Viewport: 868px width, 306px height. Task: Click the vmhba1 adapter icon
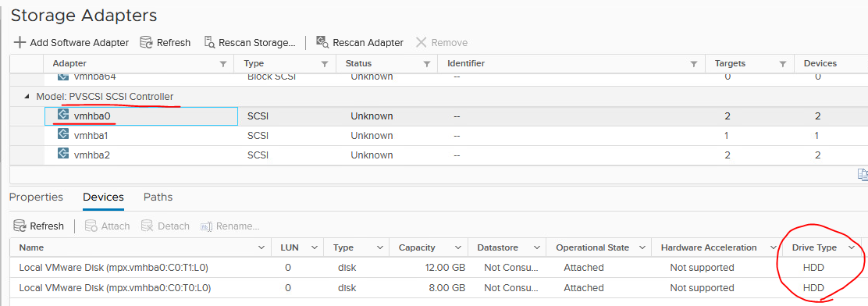tap(63, 135)
